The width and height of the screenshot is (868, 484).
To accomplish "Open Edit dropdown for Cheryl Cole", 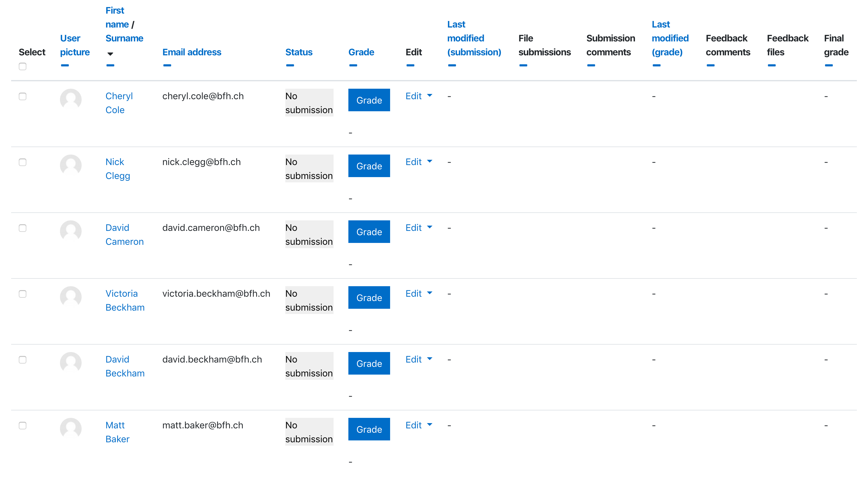I will tap(419, 96).
